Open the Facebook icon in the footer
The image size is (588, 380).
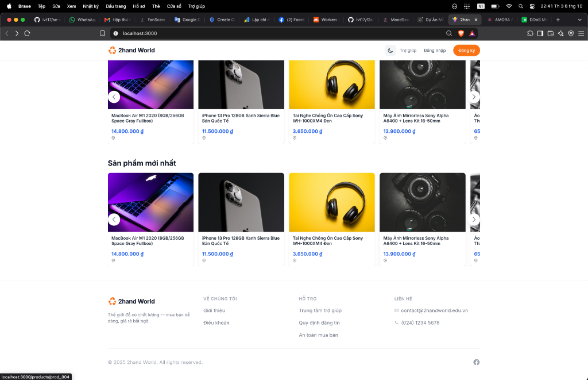coord(476,362)
